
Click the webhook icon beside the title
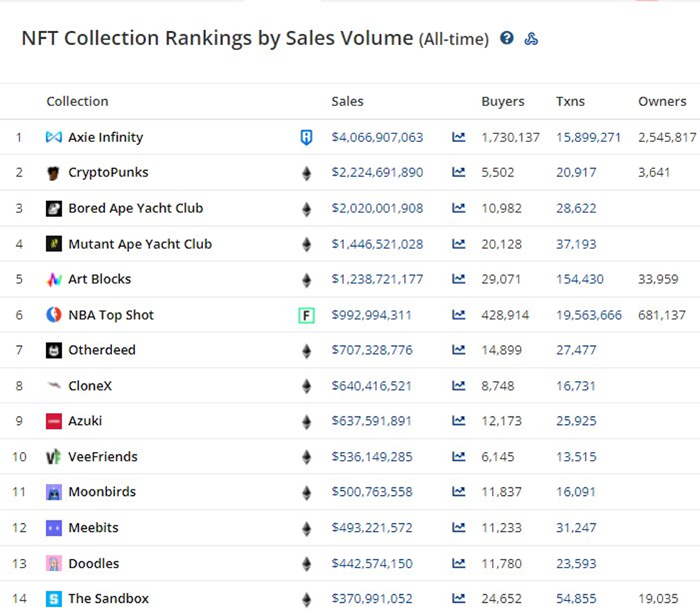point(531,39)
